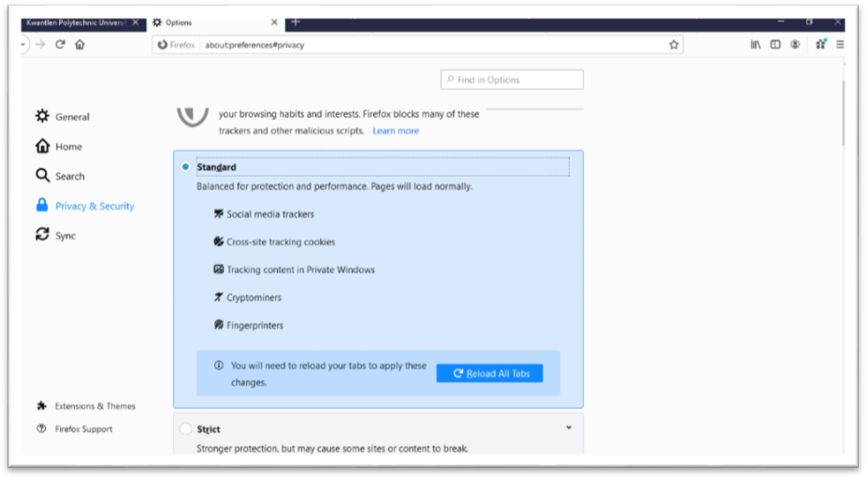The image size is (868, 479).
Task: Bookmark this page with the star icon
Action: (x=673, y=45)
